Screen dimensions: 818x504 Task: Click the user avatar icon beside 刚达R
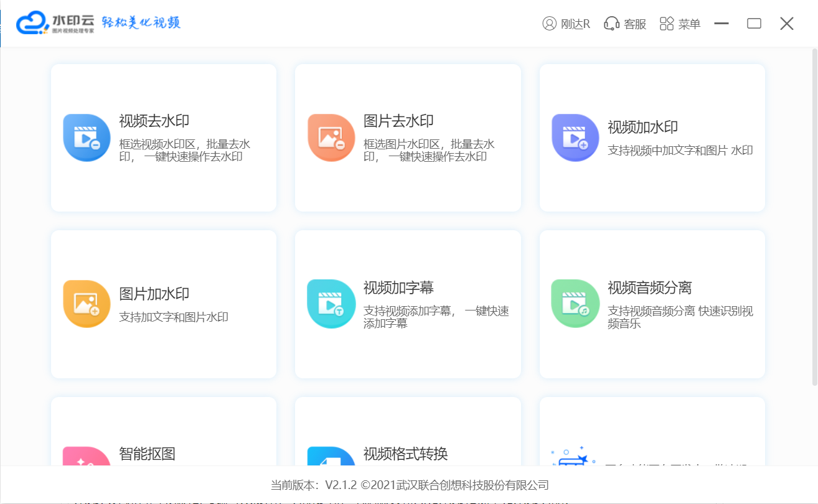coord(550,24)
